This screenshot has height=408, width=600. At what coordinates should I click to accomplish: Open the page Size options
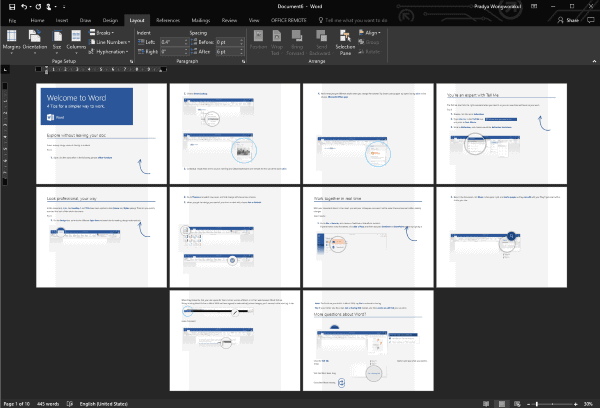click(56, 41)
